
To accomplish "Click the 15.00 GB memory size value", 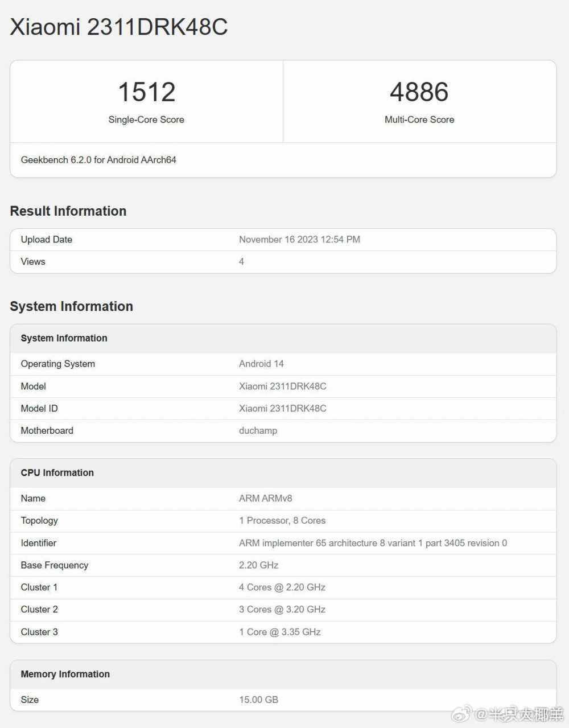I will coord(258,700).
